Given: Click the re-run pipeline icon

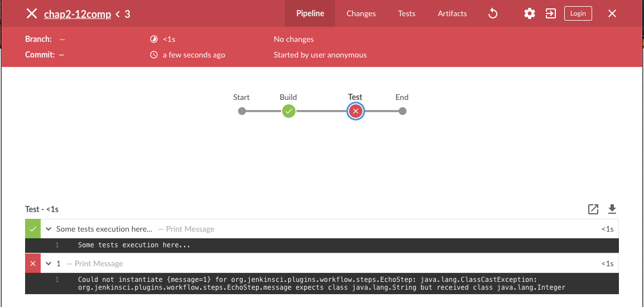Looking at the screenshot, I should tap(492, 13).
